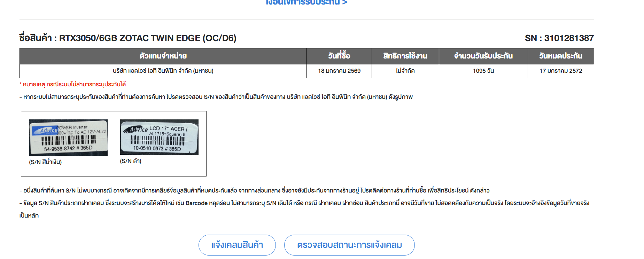Click the ไม่จำกัด usage rights cell

point(405,71)
